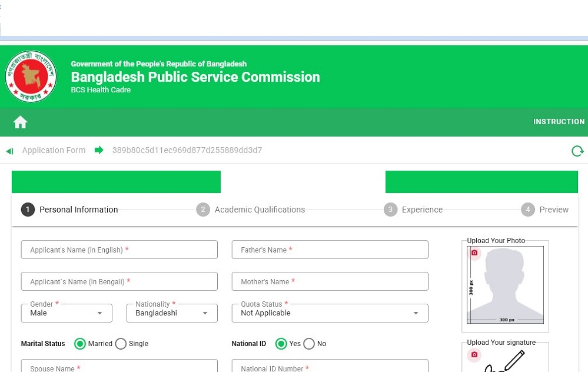The height and width of the screenshot is (372, 588).
Task: Choose No for National ID
Action: (309, 344)
